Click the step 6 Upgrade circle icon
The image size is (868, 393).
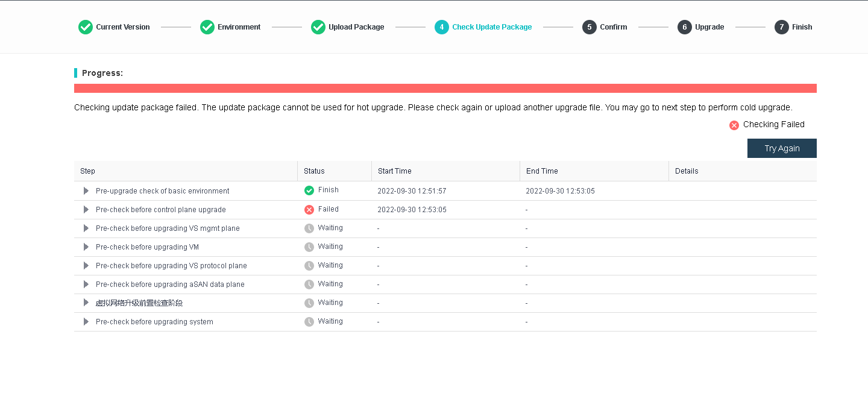685,27
